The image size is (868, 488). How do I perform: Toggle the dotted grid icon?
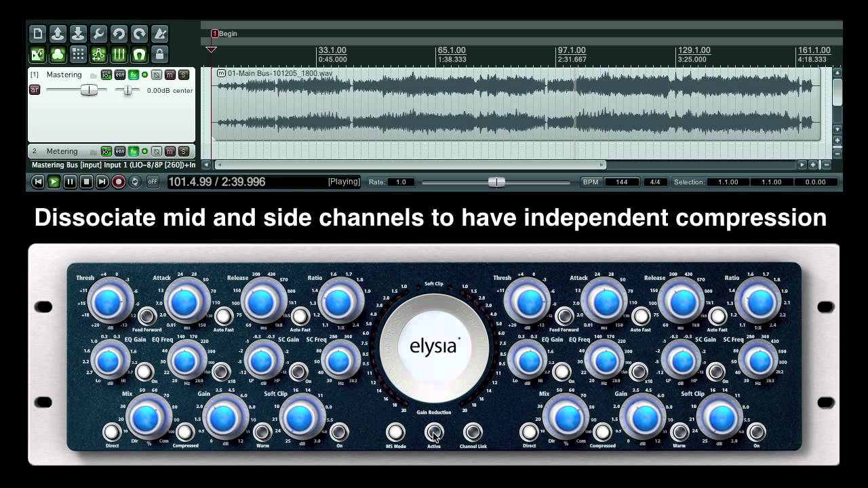click(79, 54)
